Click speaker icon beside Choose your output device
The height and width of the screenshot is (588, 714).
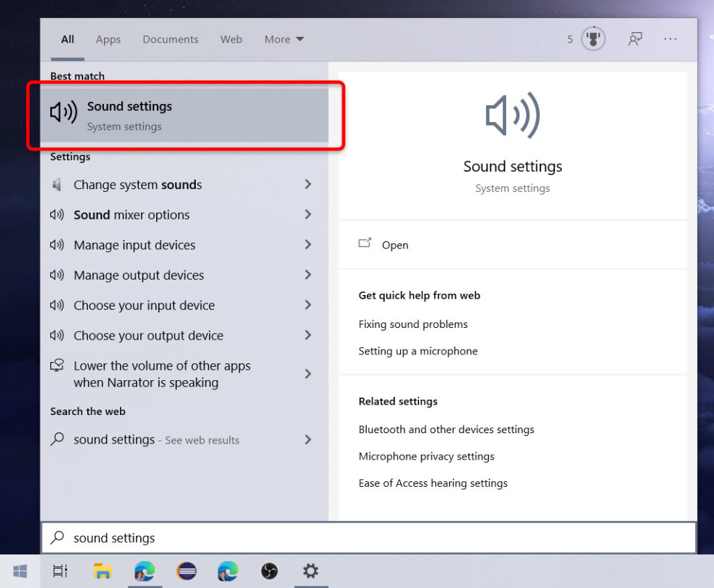pos(57,336)
